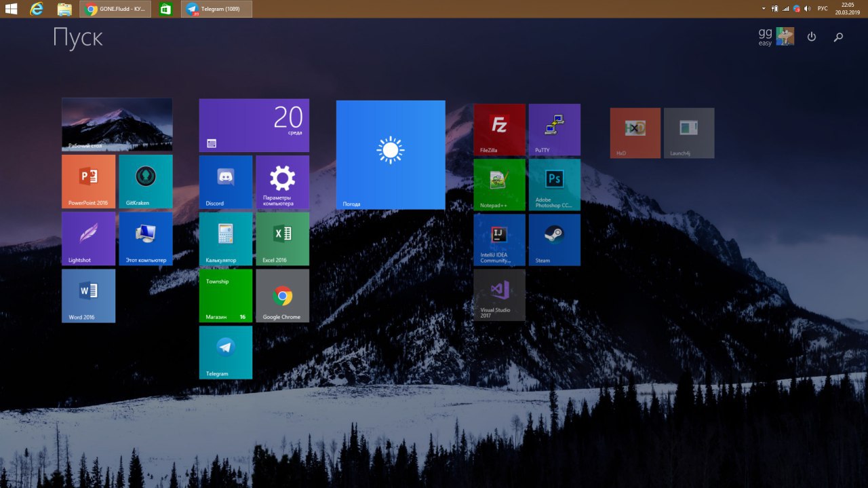Open the search magnifier button

click(x=838, y=37)
